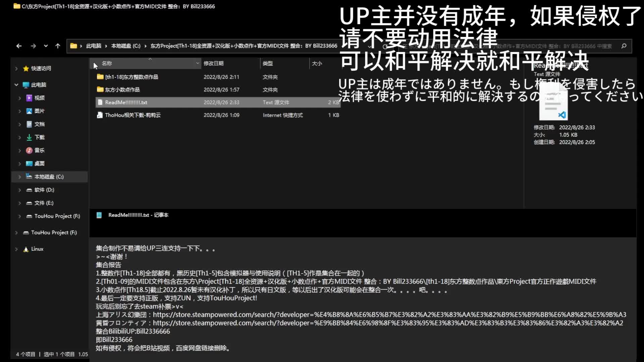
Task: Click the 创建日期 value 2022/8/26 2:05
Action: click(x=577, y=142)
